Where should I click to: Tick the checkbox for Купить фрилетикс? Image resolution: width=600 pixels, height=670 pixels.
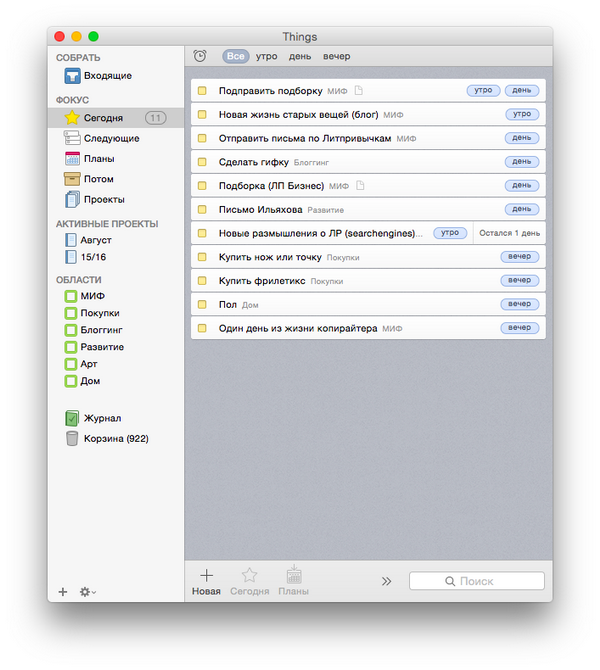201,281
